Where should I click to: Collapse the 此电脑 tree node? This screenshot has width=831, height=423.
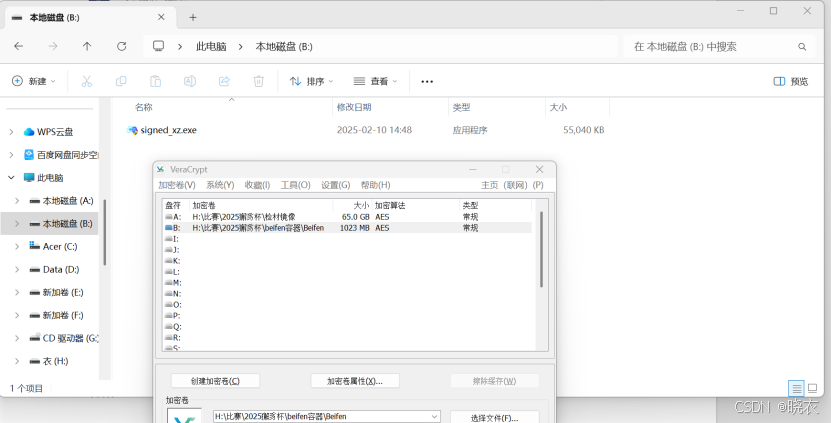click(x=11, y=178)
